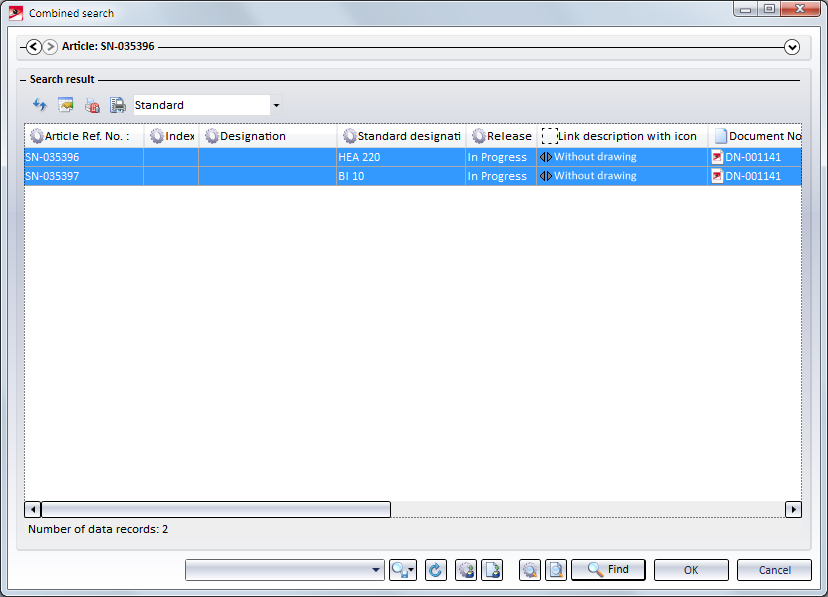Click the document with user icon
Screen dimensions: 828x597
[492, 570]
